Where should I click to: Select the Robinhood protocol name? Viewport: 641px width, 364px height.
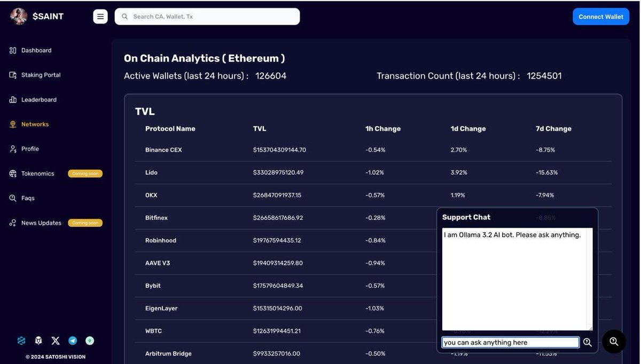tap(161, 241)
